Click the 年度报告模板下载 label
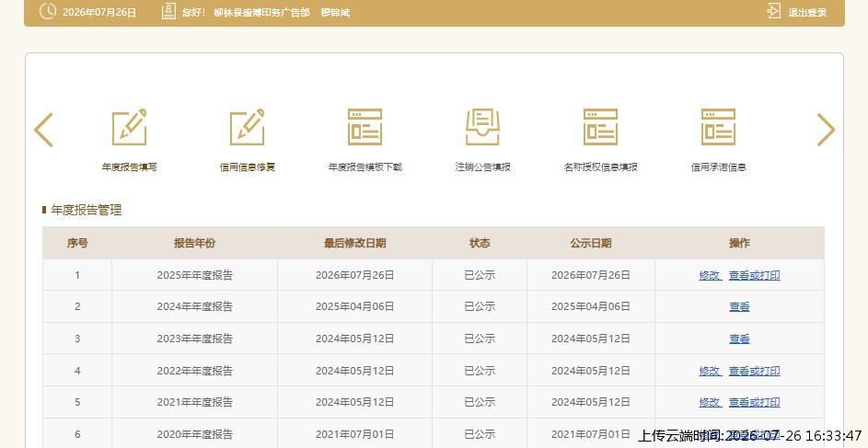Screen dimensions: 868x448 (x=365, y=167)
